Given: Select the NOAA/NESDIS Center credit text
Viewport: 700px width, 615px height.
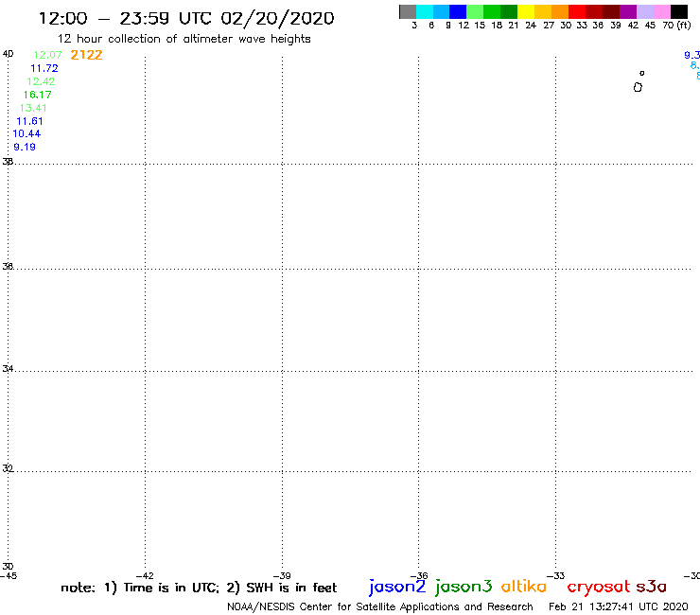Looking at the screenshot, I should pyautogui.click(x=380, y=607).
